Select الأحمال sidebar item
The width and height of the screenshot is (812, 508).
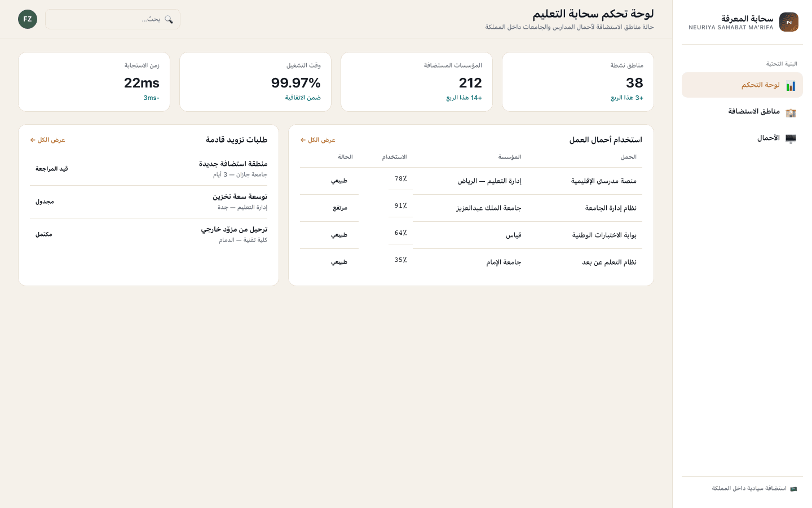742,138
